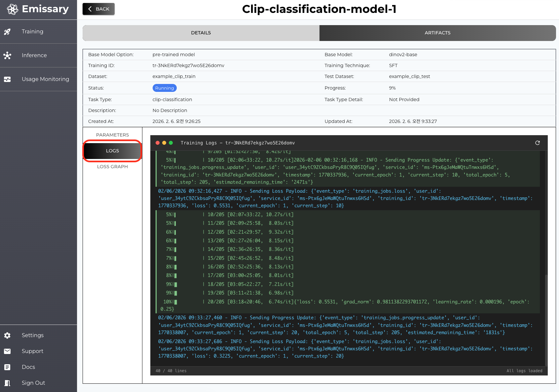
Task: Open Docs via the document icon
Action: tap(7, 367)
